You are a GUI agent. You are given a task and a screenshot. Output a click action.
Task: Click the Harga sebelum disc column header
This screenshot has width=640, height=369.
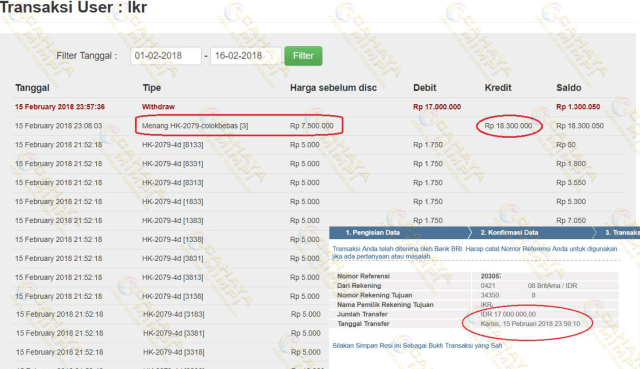pyautogui.click(x=333, y=88)
